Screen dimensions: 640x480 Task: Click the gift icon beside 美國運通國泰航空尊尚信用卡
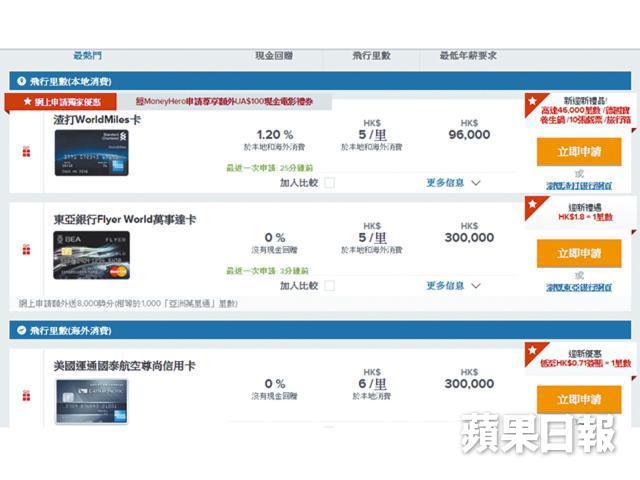pos(26,395)
